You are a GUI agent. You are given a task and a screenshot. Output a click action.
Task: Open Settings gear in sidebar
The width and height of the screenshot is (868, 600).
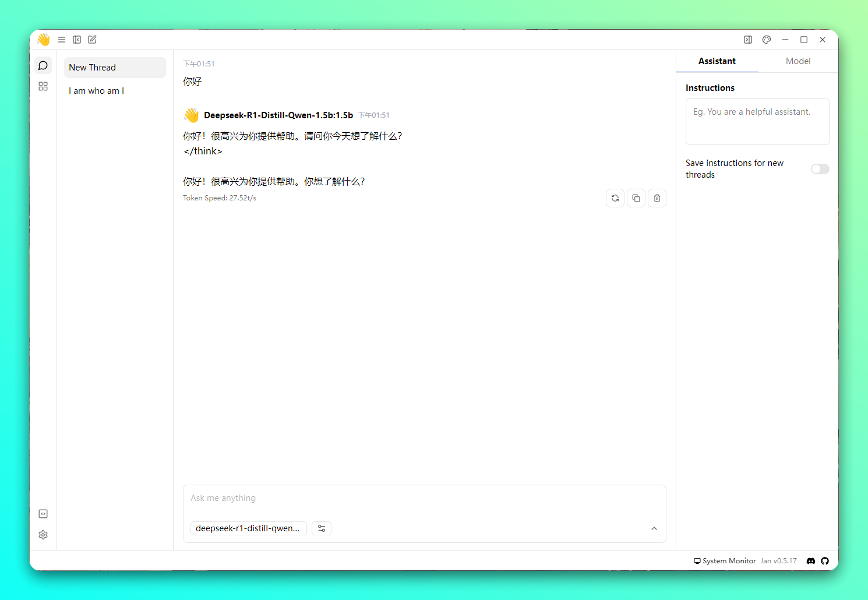point(43,535)
